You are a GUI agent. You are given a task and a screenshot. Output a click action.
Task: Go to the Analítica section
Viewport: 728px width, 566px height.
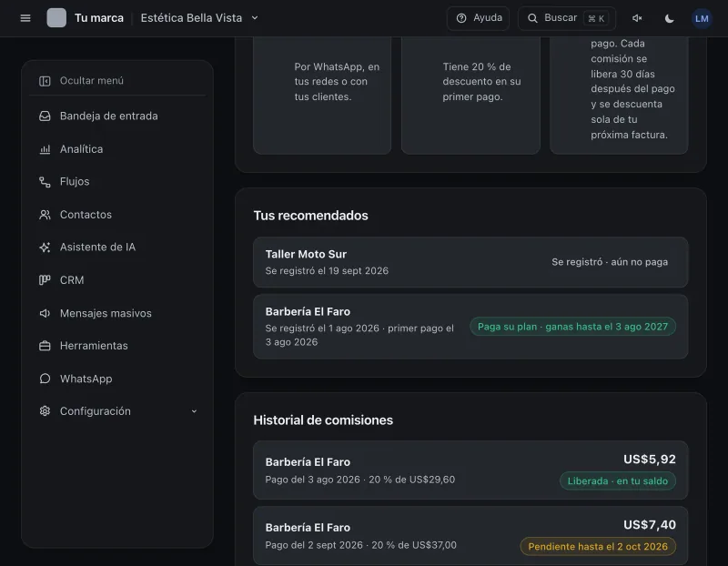tap(117, 149)
